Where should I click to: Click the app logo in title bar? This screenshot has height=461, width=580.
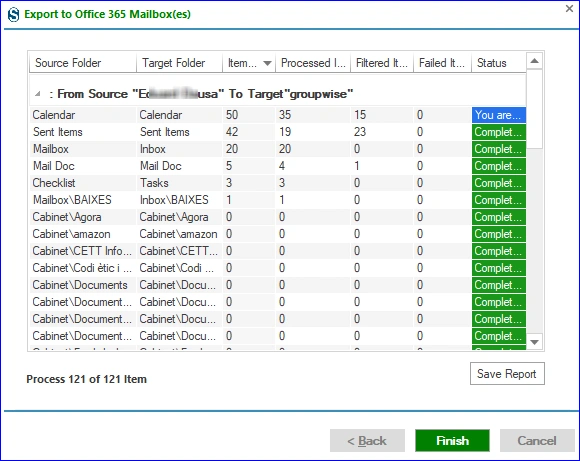click(14, 15)
